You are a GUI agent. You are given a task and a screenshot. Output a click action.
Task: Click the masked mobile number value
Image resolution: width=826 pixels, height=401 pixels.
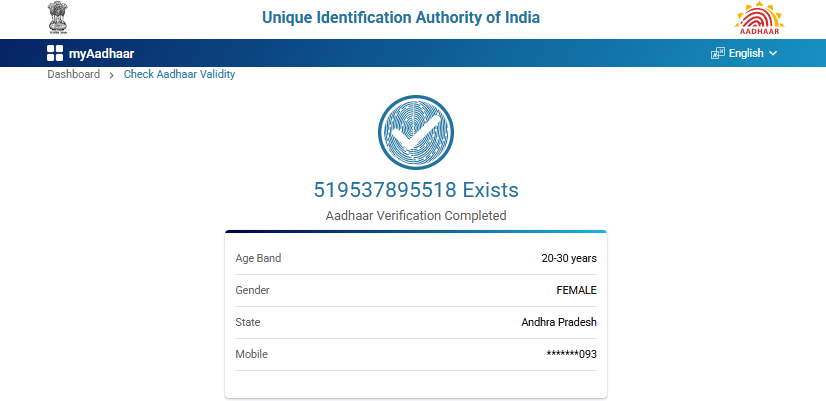pyautogui.click(x=571, y=354)
